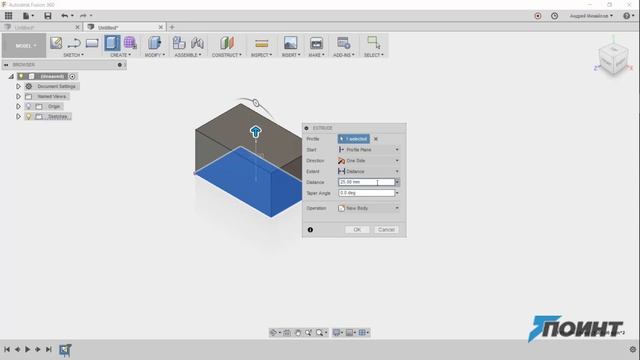This screenshot has width=640, height=360.
Task: Open timeline settings gear at bottom right
Action: tap(633, 349)
